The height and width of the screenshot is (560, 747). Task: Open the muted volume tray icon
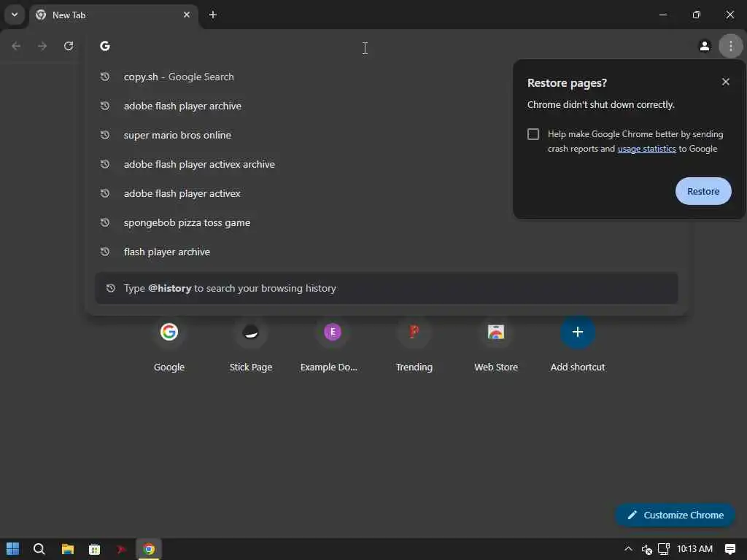[646, 550]
